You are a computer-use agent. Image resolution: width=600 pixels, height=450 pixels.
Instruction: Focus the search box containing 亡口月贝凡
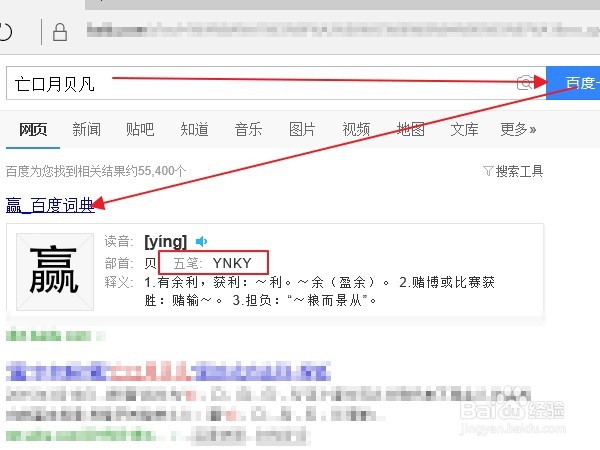276,83
